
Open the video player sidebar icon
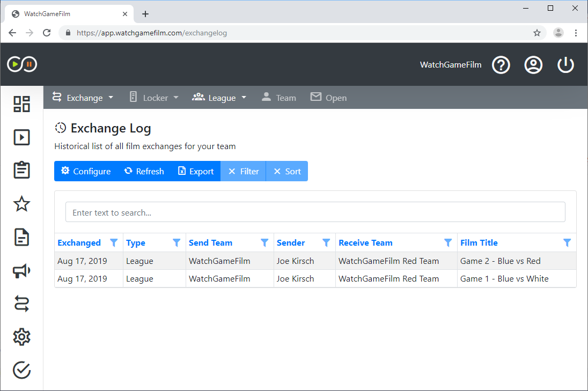21,137
